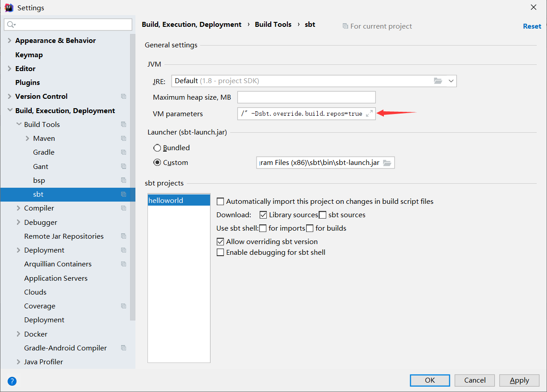
Task: Click project-level icon next to Gant
Action: [124, 166]
